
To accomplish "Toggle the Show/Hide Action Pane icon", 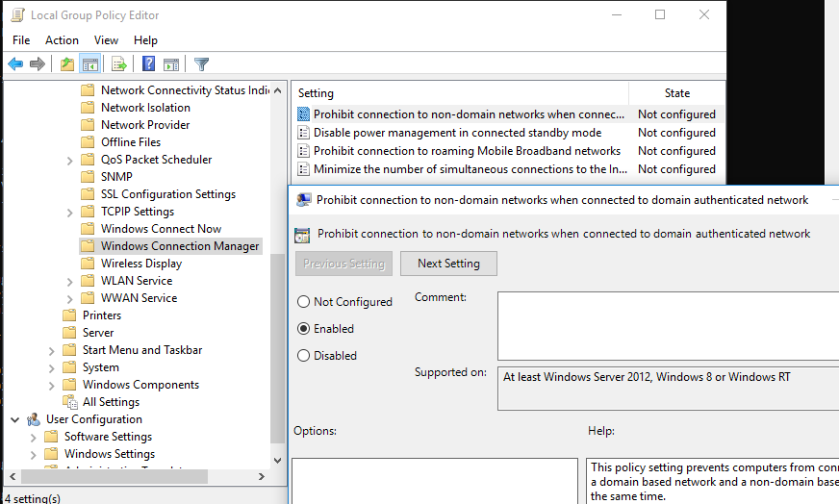I will point(171,64).
